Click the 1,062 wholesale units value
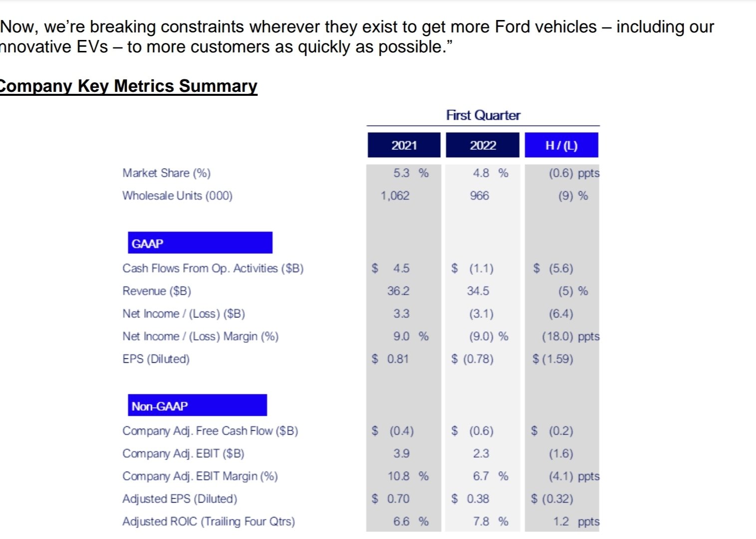This screenshot has height=539, width=756. point(395,196)
